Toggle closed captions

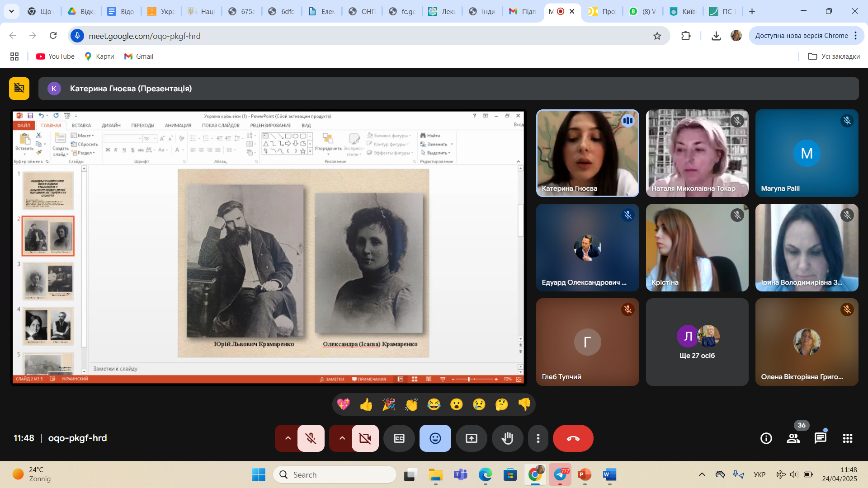pos(399,438)
